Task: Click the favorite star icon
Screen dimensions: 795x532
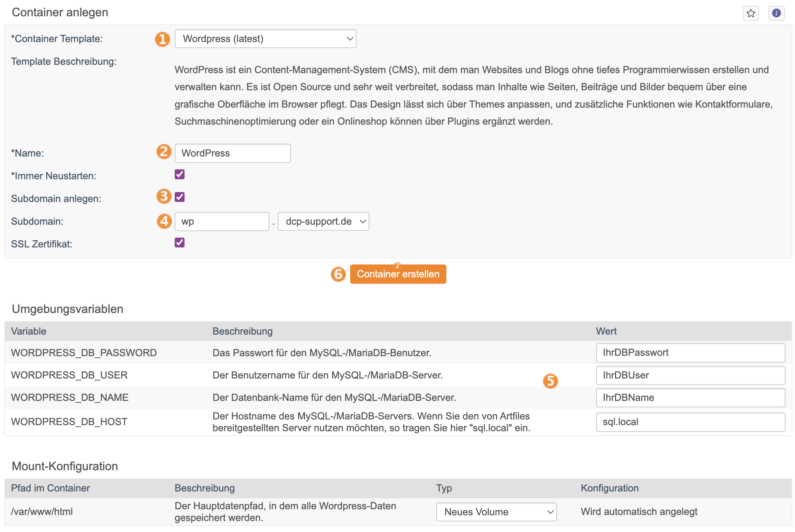Action: coord(750,14)
